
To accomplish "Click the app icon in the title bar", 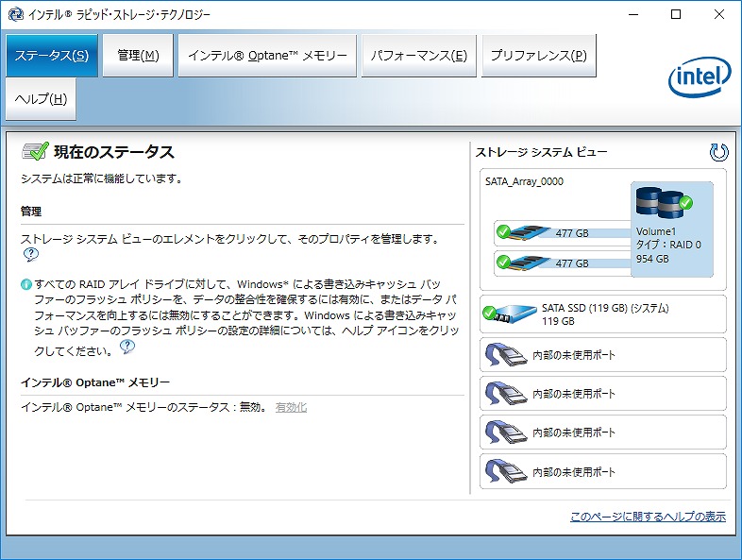I will click(16, 15).
